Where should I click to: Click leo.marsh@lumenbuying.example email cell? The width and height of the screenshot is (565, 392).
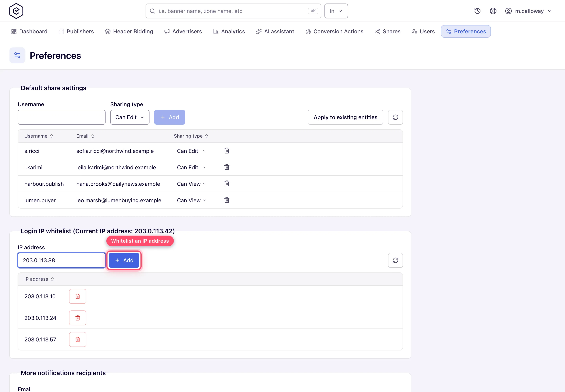coord(119,200)
